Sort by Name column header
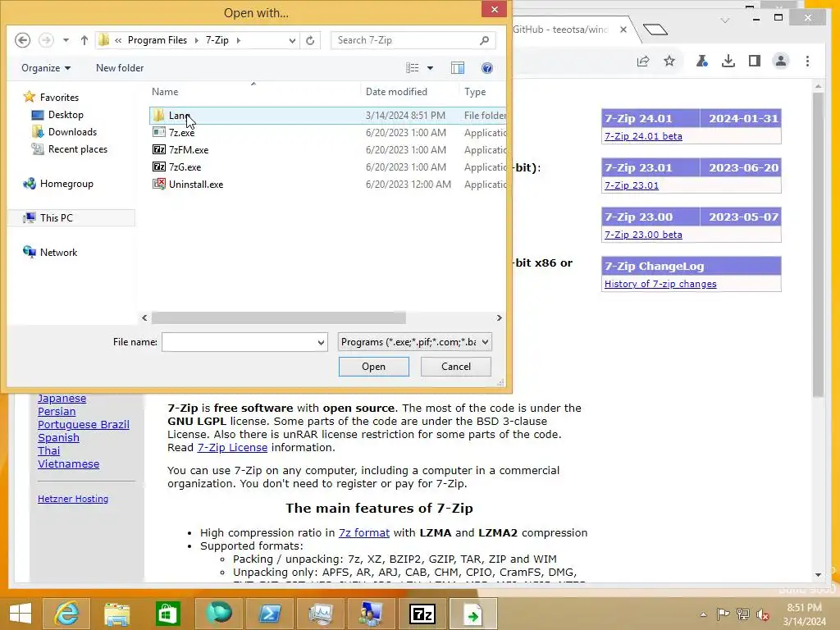Viewport: 840px width, 630px height. (x=165, y=92)
